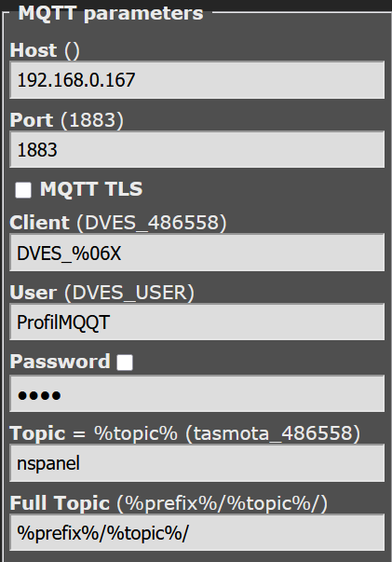Viewport: 392px width, 562px height.
Task: Click the bold Port label
Action: (x=31, y=120)
